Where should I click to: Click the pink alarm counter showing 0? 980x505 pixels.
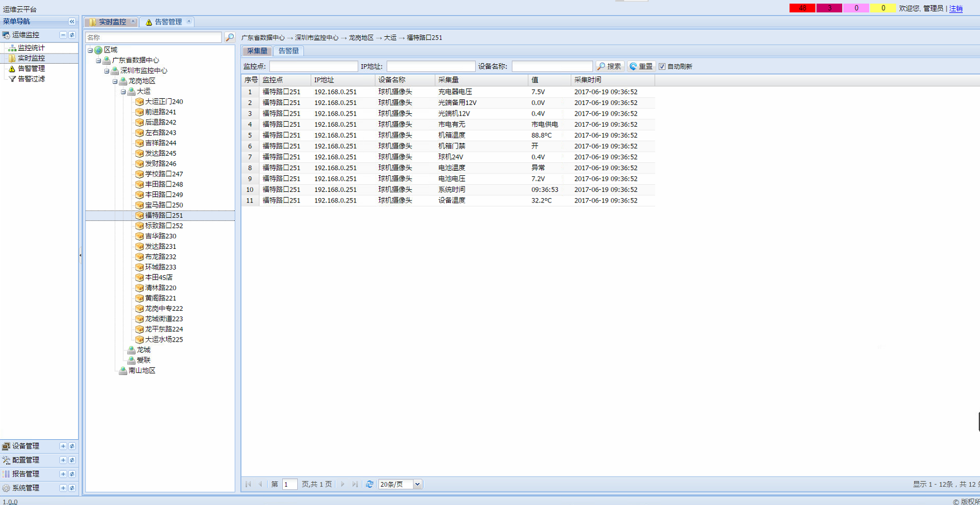pyautogui.click(x=856, y=8)
